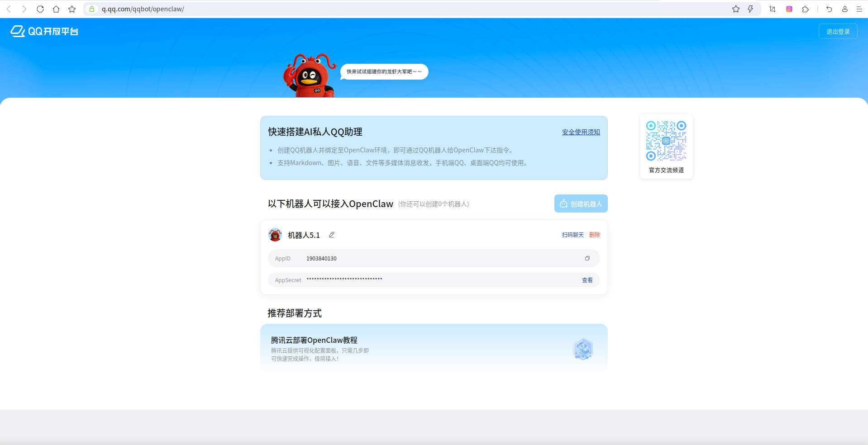
Task: Click the 你还可以创建0个机器人 note
Action: point(434,204)
